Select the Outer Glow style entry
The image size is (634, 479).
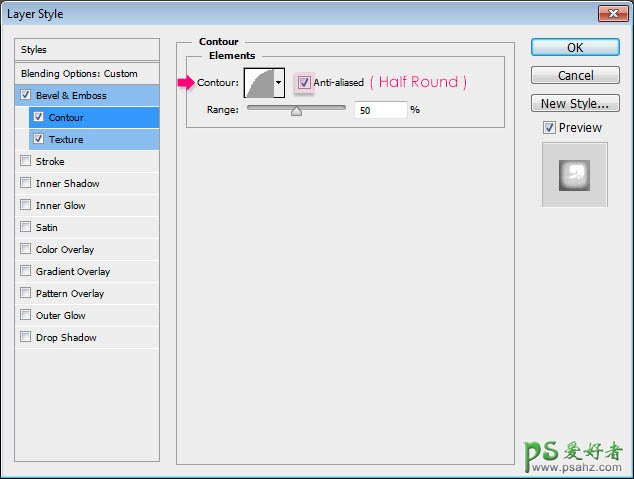pos(60,316)
